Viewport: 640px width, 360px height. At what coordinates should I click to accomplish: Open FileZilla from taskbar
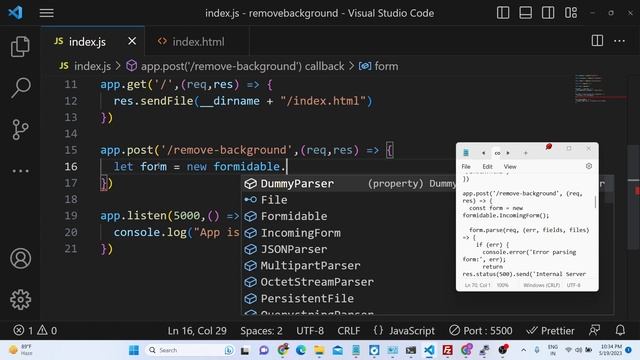coord(447,350)
